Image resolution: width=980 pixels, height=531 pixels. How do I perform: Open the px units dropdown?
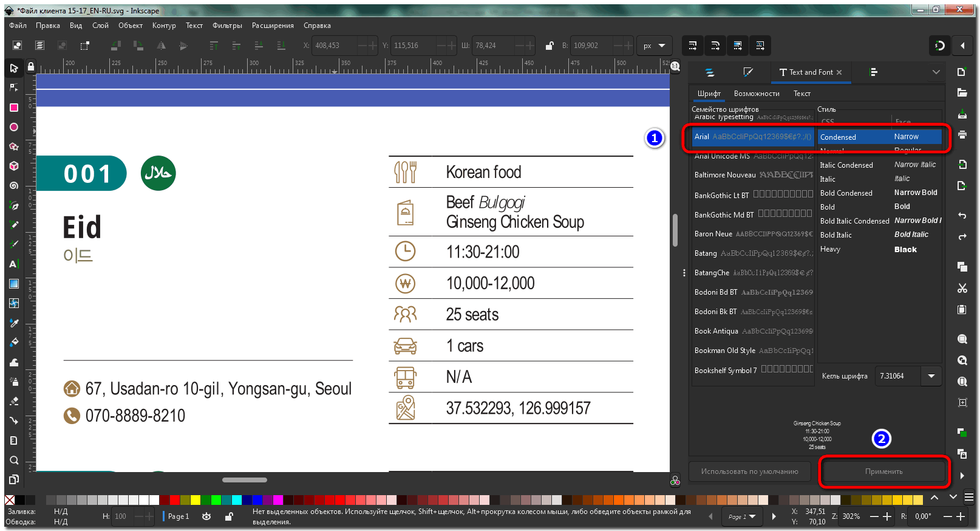[654, 46]
